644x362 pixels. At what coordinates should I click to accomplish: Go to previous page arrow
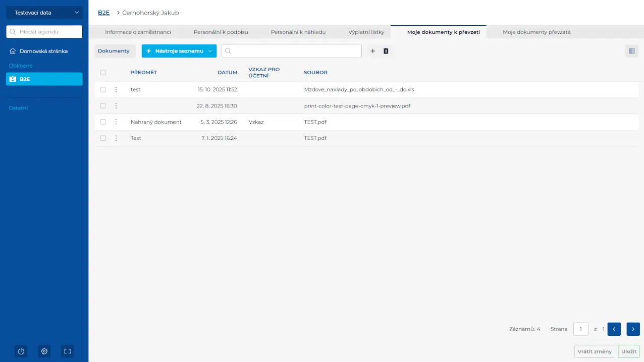[614, 329]
